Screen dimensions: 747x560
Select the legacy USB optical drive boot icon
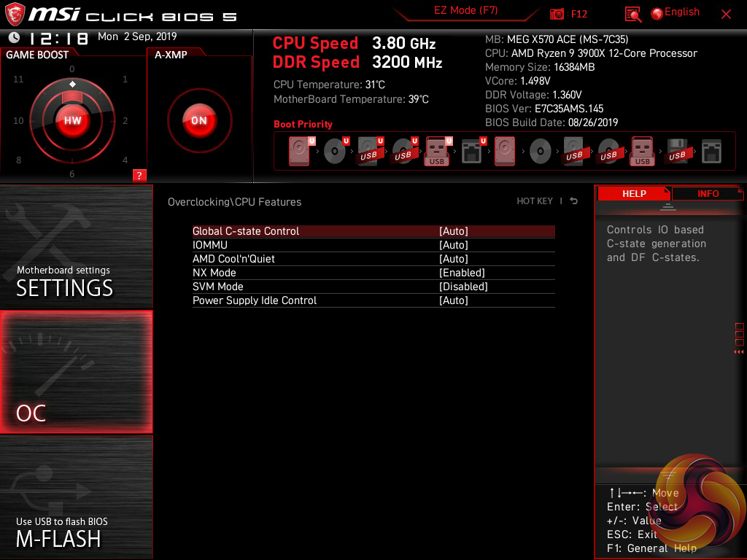[609, 152]
